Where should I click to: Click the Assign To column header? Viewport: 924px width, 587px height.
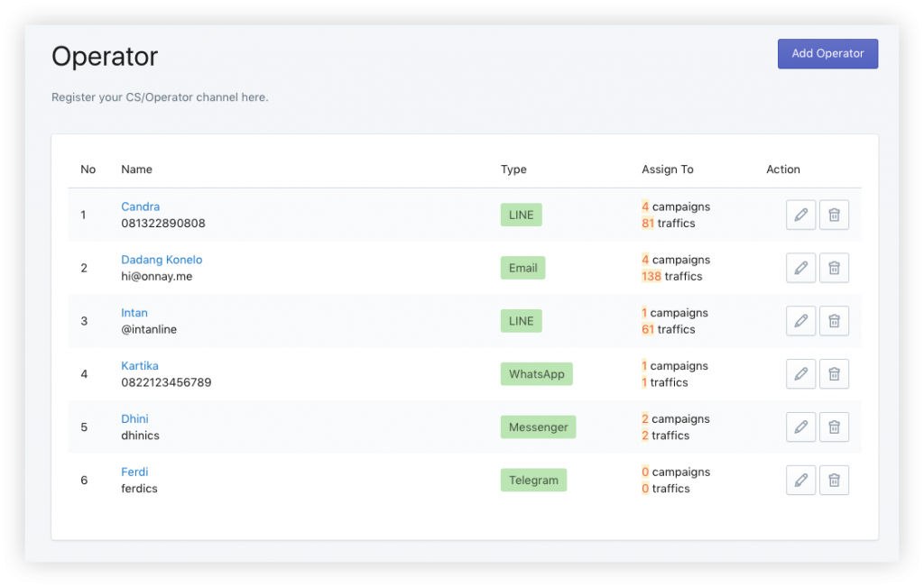pos(668,170)
